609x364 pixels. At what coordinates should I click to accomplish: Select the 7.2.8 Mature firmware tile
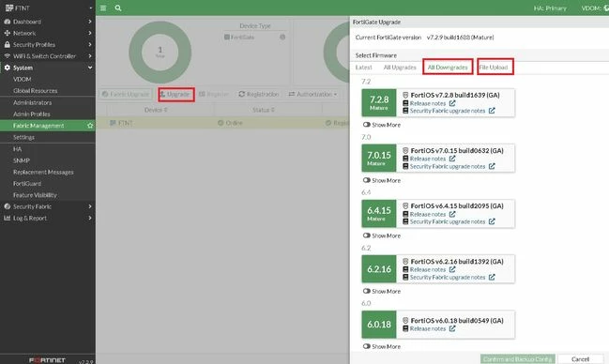tap(379, 102)
